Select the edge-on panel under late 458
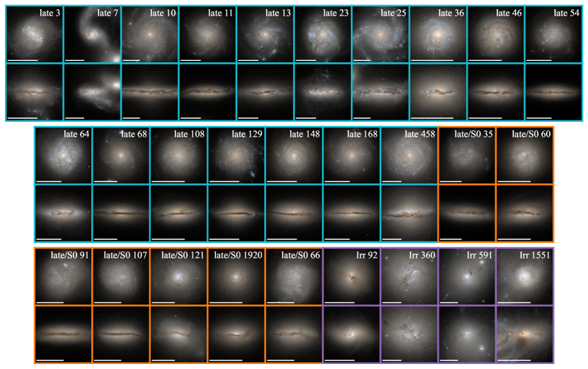The width and height of the screenshot is (588, 369). (x=410, y=213)
